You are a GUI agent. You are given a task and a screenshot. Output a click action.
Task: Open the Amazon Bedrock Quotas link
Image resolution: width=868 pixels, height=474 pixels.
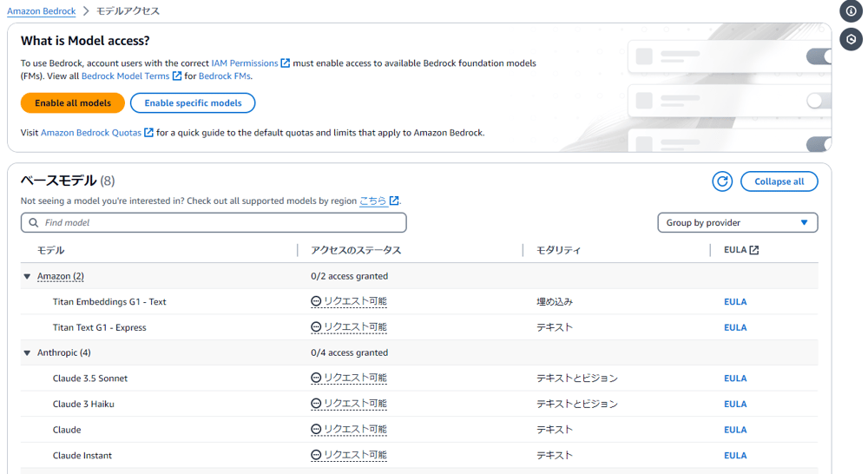tap(91, 132)
